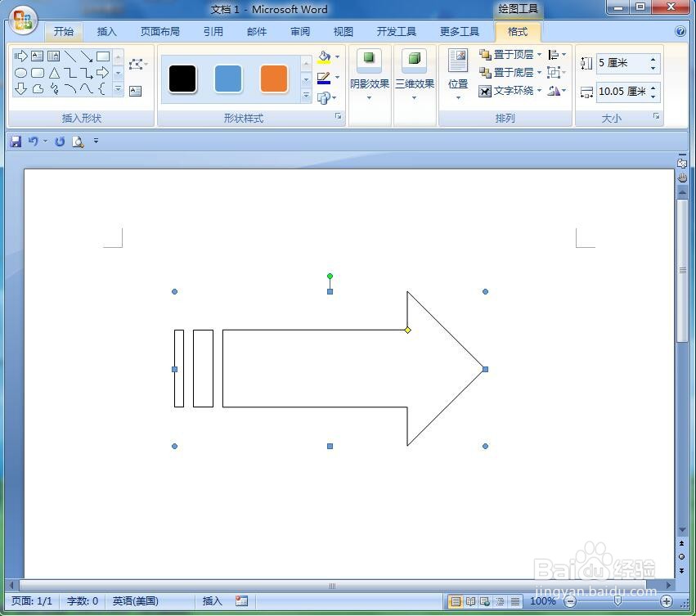Click the macro recording status bar icon
Image resolution: width=696 pixels, height=616 pixels.
click(x=241, y=601)
